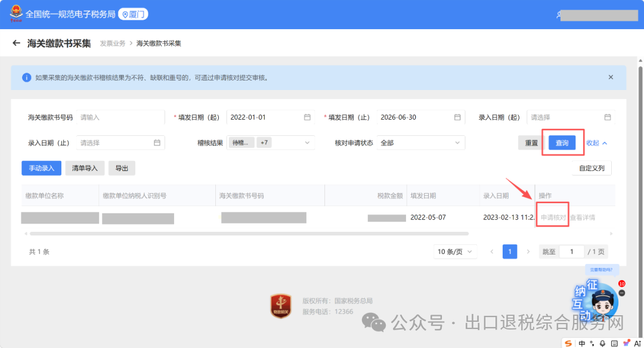The width and height of the screenshot is (644, 348).
Task: Open the 征纳互动 assistant mascot
Action: pos(603,304)
